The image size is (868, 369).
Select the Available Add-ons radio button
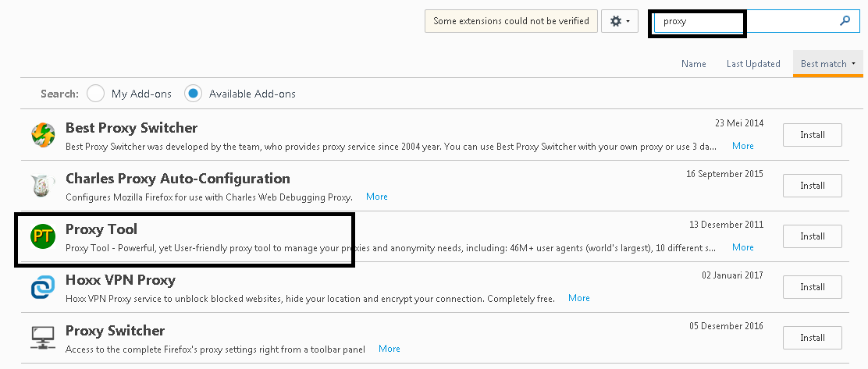click(x=193, y=94)
